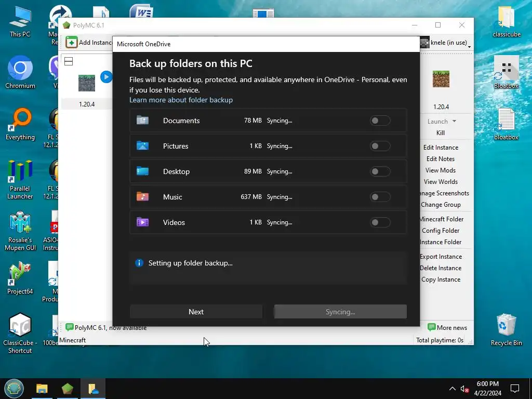Image resolution: width=532 pixels, height=399 pixels.
Task: Toggle Pictures folder backup switch
Action: (x=380, y=146)
